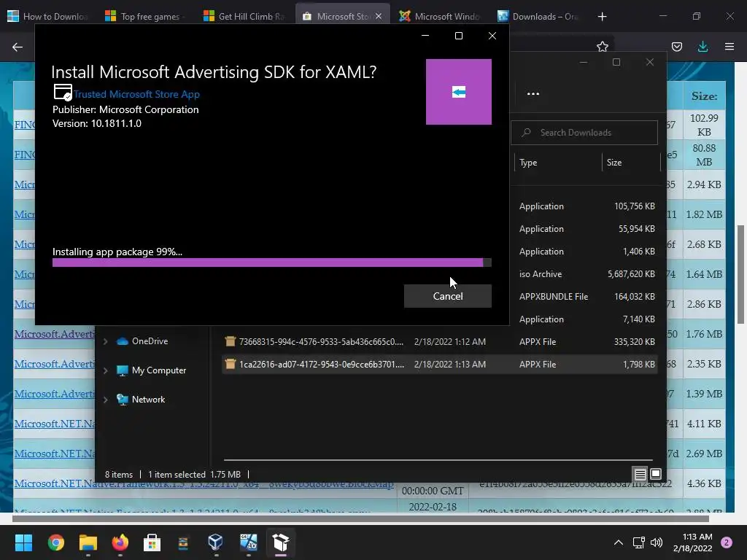The height and width of the screenshot is (560, 747).
Task: Expand the My Computer tree node
Action: tap(105, 370)
